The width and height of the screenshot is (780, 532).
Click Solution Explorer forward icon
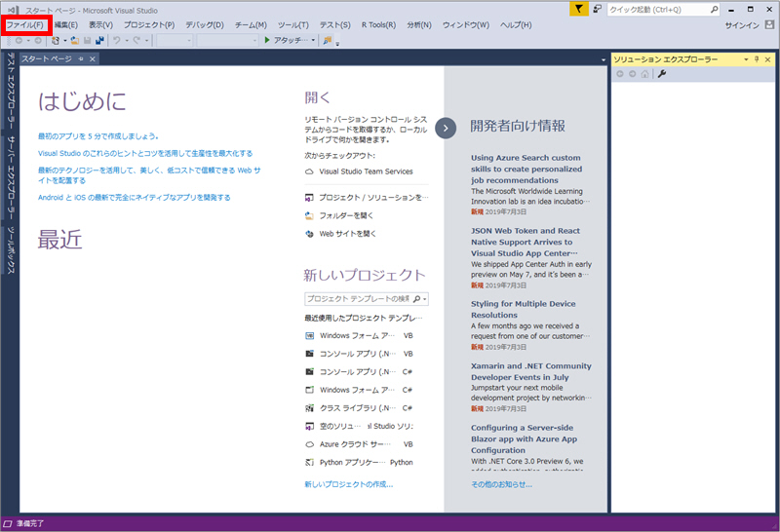pos(632,74)
